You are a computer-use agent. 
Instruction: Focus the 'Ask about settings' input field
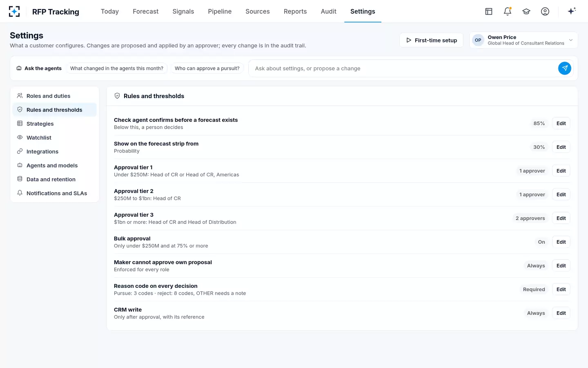point(403,68)
